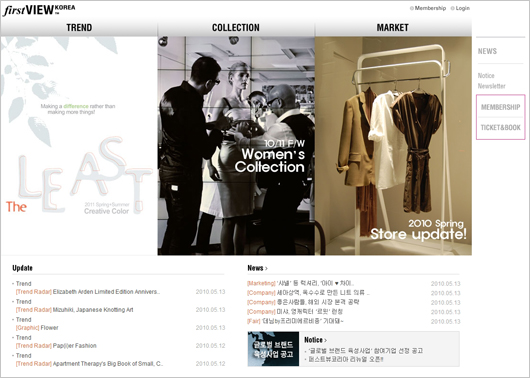Image resolution: width=530 pixels, height=378 pixels.
Task: Open Newsletter in the sidebar
Action: (x=491, y=86)
